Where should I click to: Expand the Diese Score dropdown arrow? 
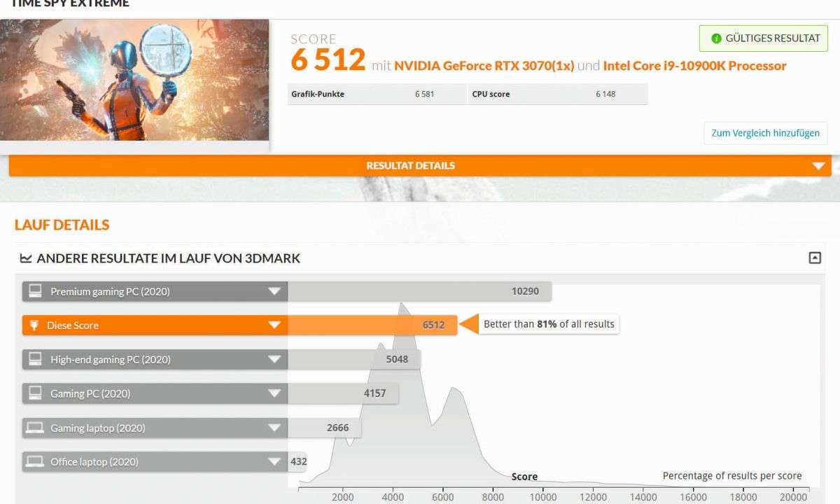click(x=274, y=325)
